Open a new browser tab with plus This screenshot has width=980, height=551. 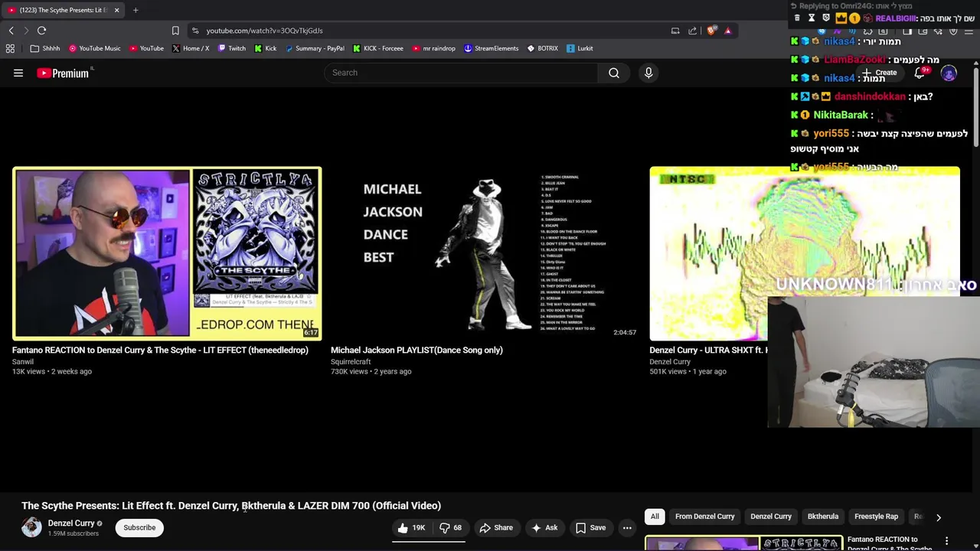pos(136,10)
